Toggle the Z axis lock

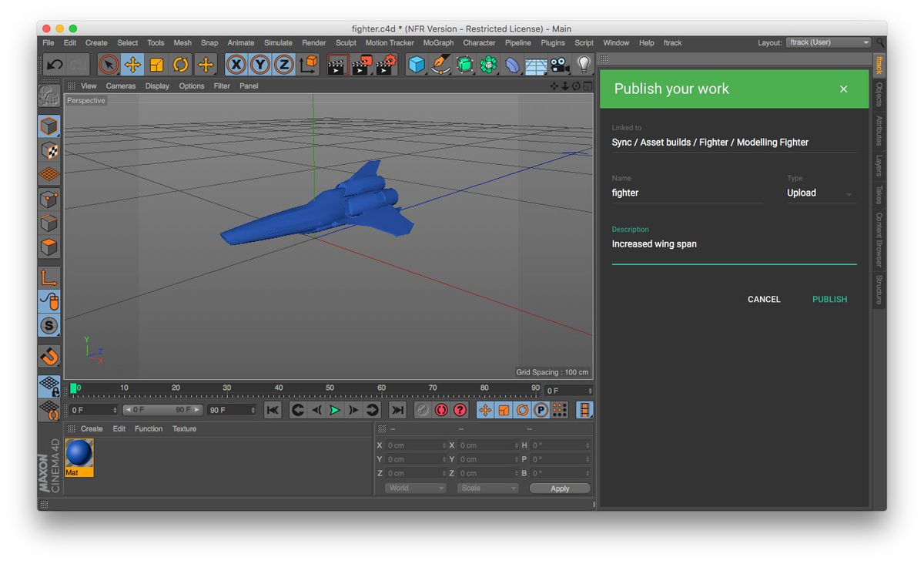283,65
